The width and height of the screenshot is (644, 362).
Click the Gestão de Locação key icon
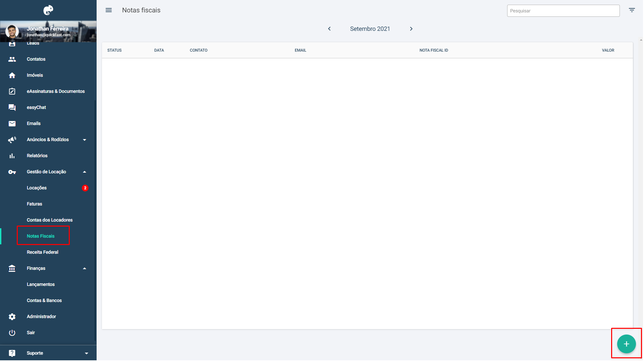point(12,172)
